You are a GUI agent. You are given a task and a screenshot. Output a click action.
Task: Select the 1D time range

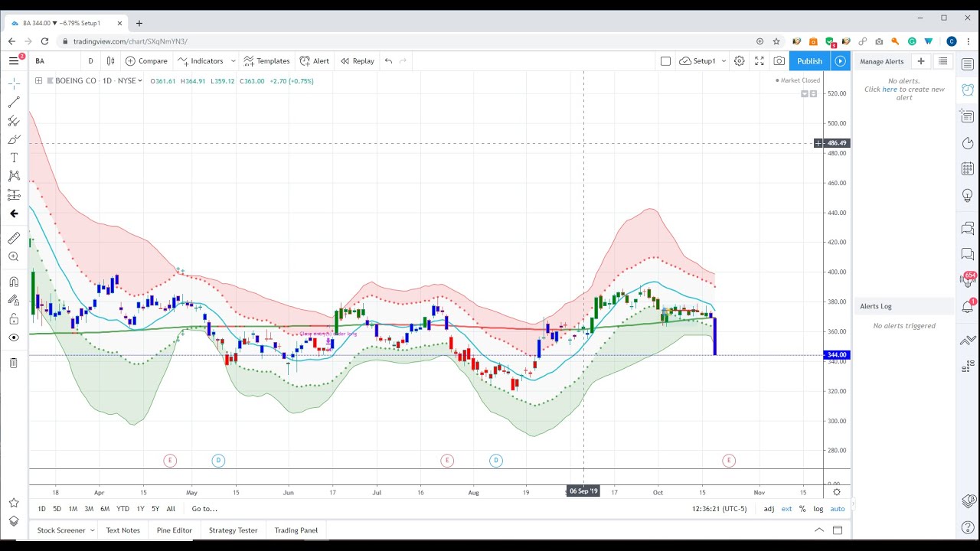tap(42, 509)
